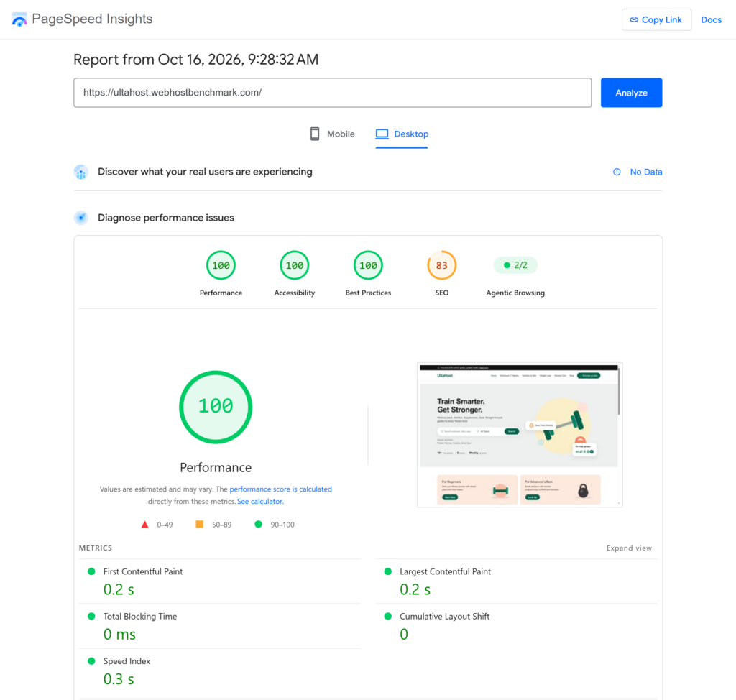Click the real users experience icon

pyautogui.click(x=81, y=172)
